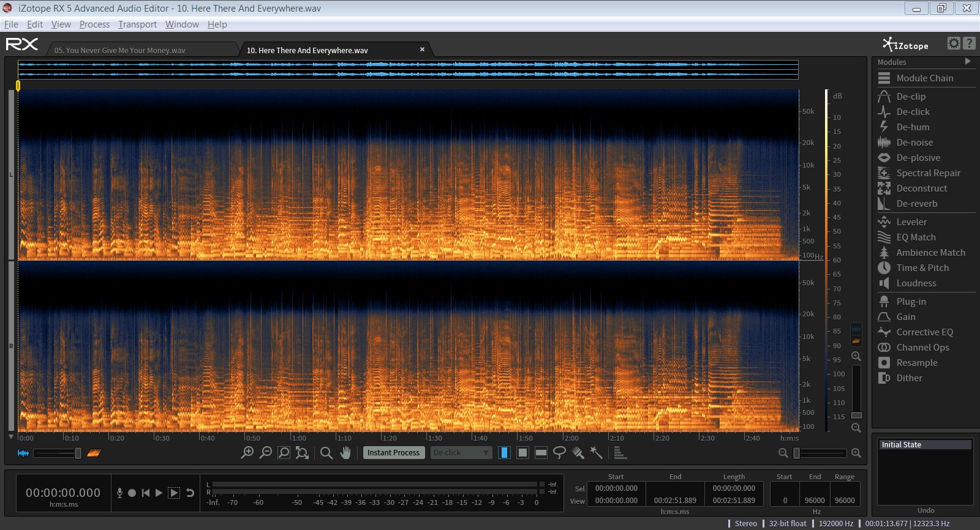Open the File menu
The image size is (980, 530).
click(11, 24)
